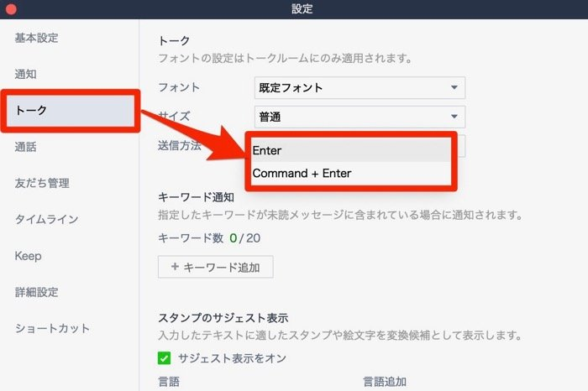Screen dimensions: 588x391
Task: Open the Keep settings section
Action: click(x=28, y=256)
